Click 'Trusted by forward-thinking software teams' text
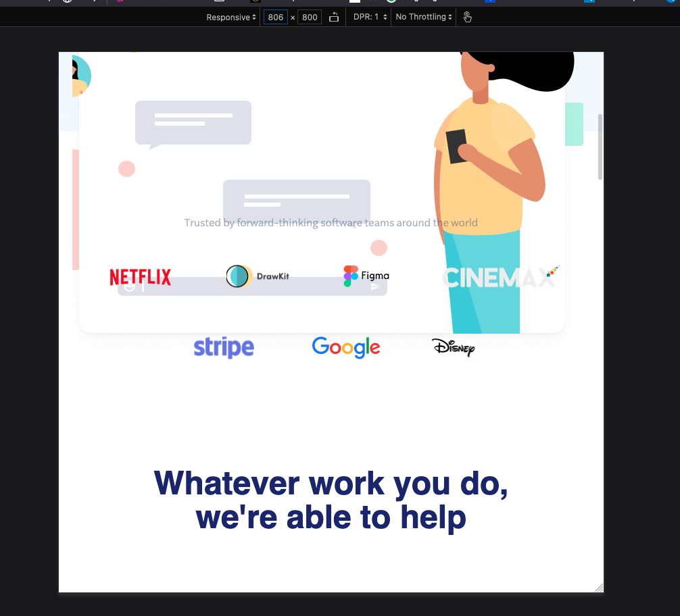The height and width of the screenshot is (616, 680). 331,223
